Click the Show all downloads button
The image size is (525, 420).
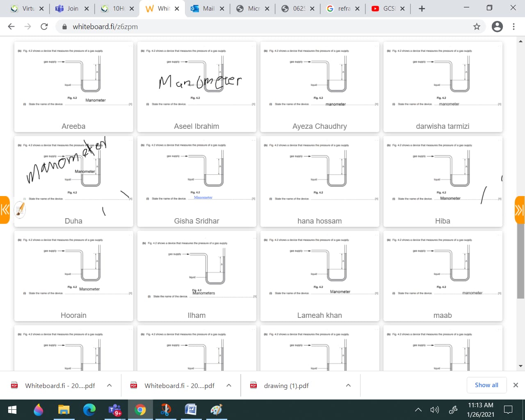(x=486, y=385)
